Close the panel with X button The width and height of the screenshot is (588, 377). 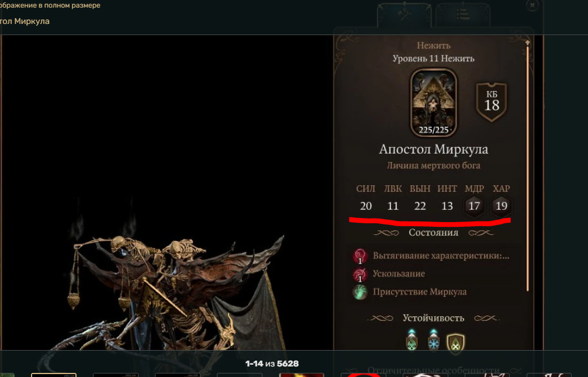532,5
